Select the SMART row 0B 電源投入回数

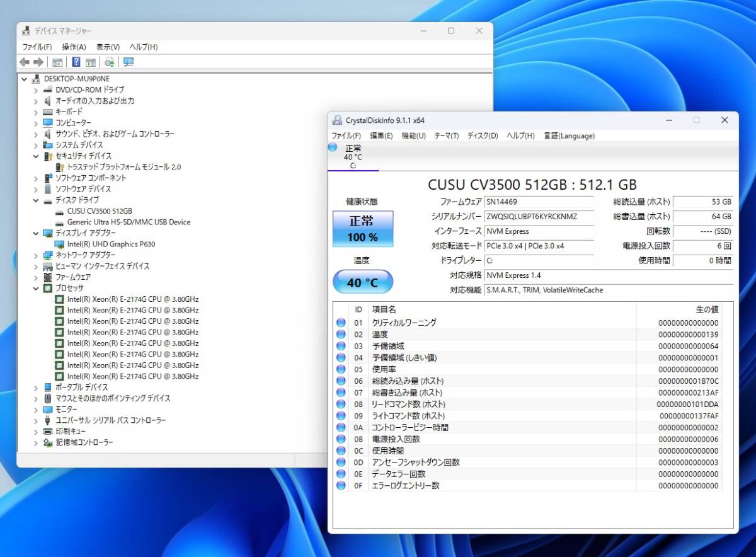pyautogui.click(x=528, y=439)
